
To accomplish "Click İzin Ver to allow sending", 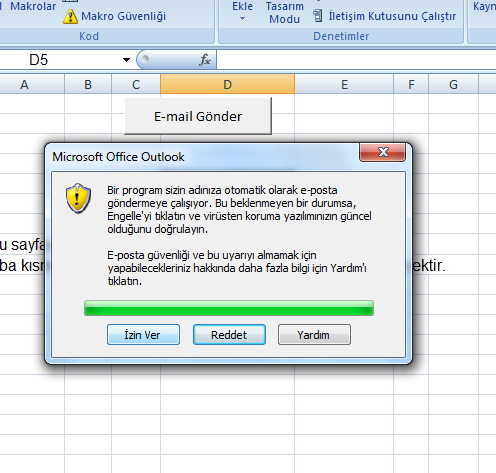I will (x=143, y=335).
